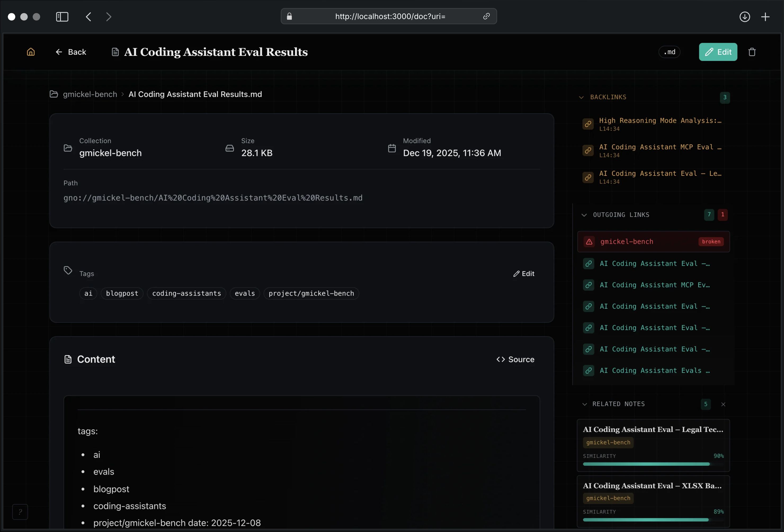
Task: Collapse the BACKLINKS section
Action: (x=581, y=97)
